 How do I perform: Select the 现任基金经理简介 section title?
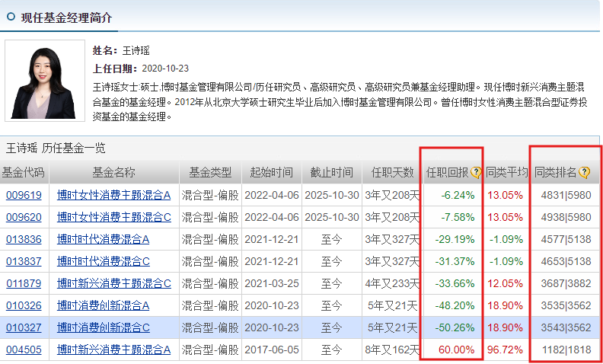(66, 18)
